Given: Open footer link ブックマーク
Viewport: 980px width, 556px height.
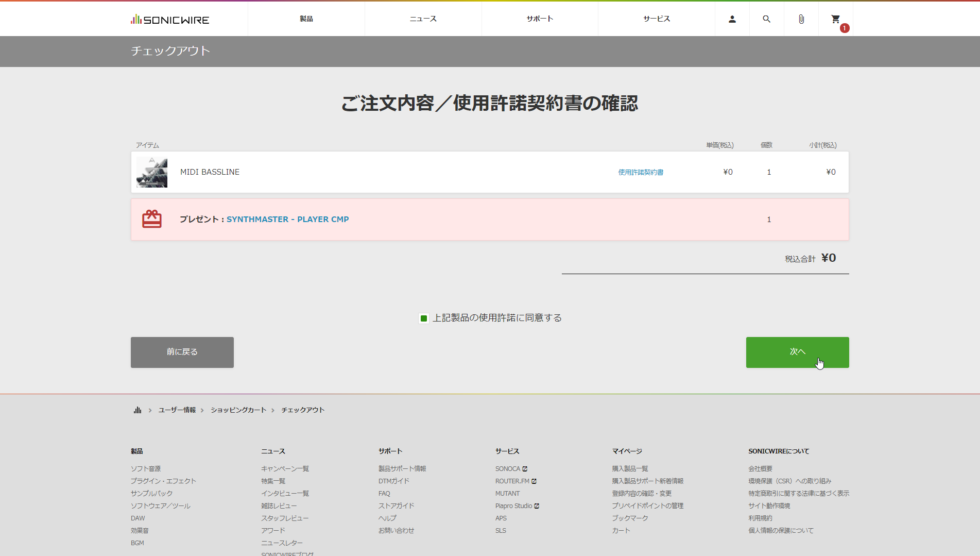Looking at the screenshot, I should [630, 518].
